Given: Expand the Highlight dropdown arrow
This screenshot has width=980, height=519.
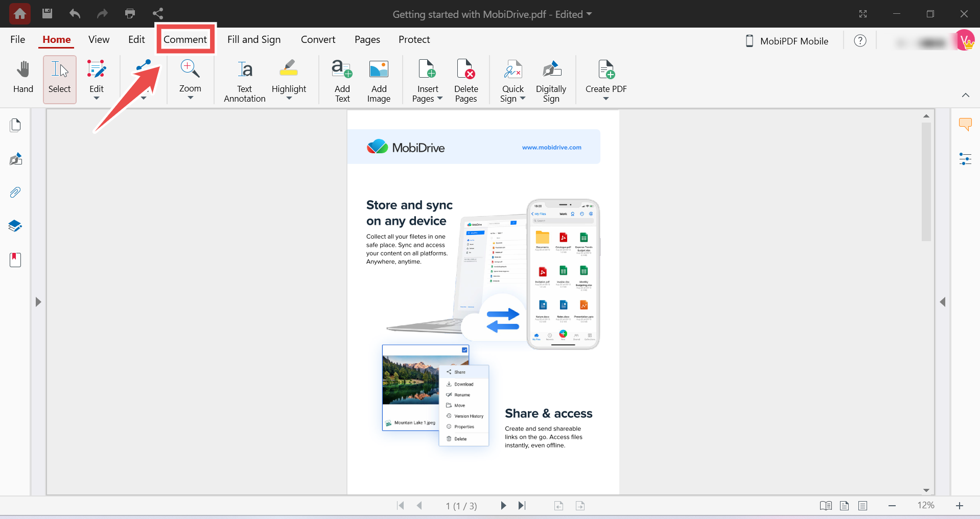Looking at the screenshot, I should (x=289, y=98).
